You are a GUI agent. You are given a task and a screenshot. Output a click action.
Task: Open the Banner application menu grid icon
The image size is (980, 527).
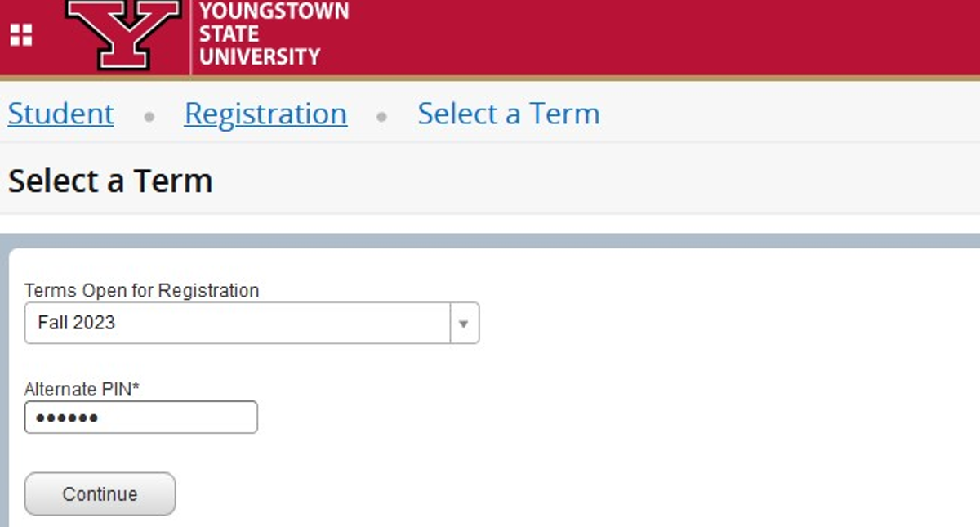pyautogui.click(x=22, y=34)
